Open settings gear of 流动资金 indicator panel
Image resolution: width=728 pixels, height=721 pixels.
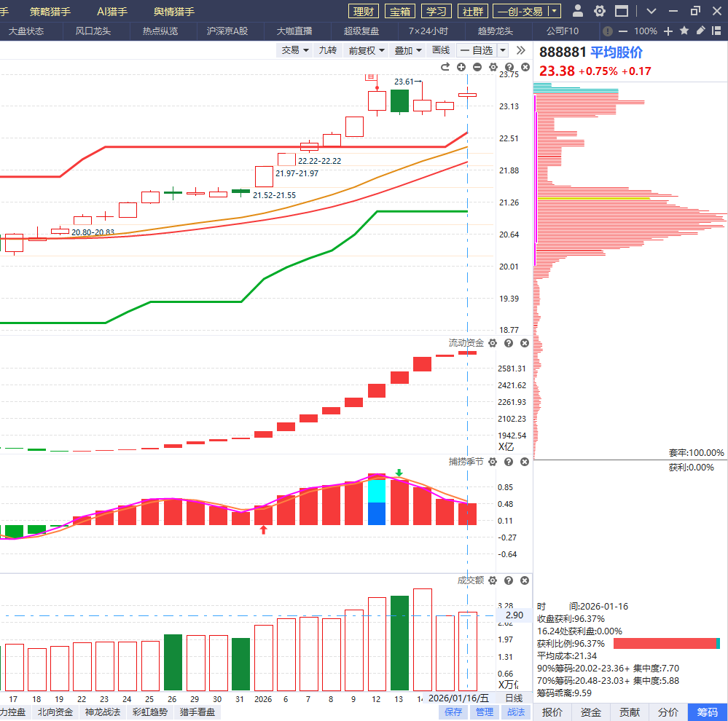(x=493, y=343)
